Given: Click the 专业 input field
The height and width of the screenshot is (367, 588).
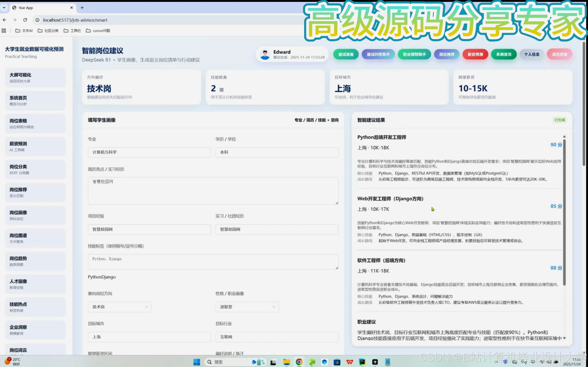Looking at the screenshot, I should (149, 152).
